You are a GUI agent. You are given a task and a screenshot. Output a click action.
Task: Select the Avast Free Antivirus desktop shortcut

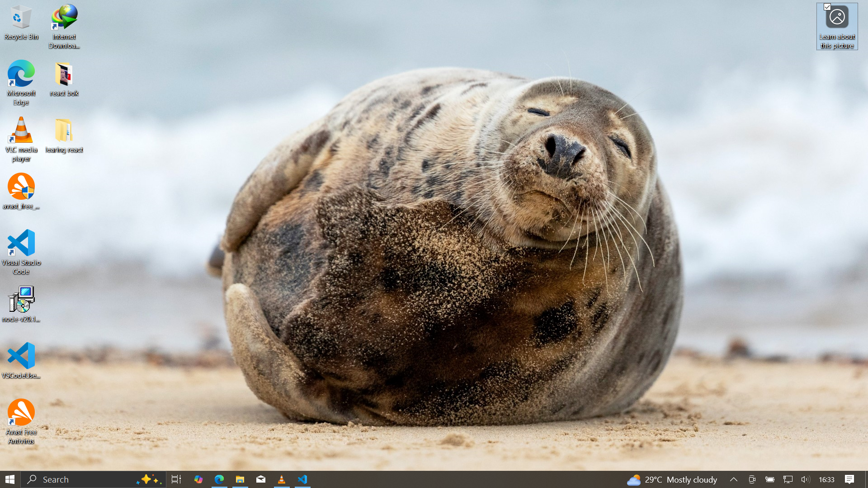21,413
